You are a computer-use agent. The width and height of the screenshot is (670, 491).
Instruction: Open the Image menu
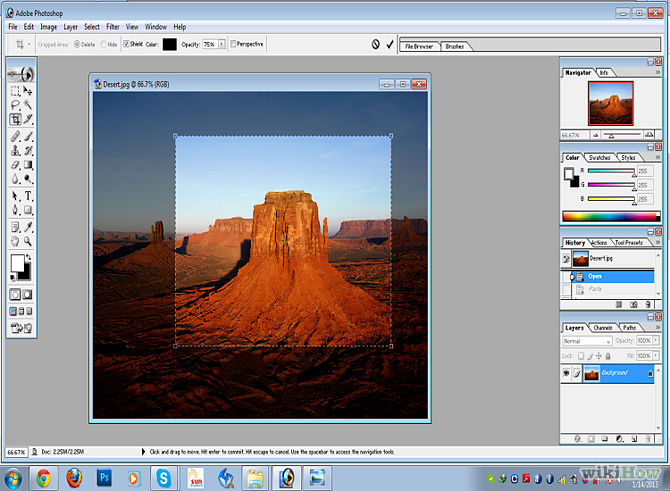click(x=49, y=27)
